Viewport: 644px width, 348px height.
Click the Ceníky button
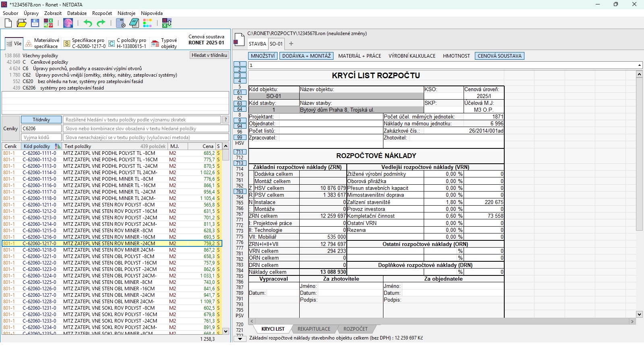pos(10,129)
